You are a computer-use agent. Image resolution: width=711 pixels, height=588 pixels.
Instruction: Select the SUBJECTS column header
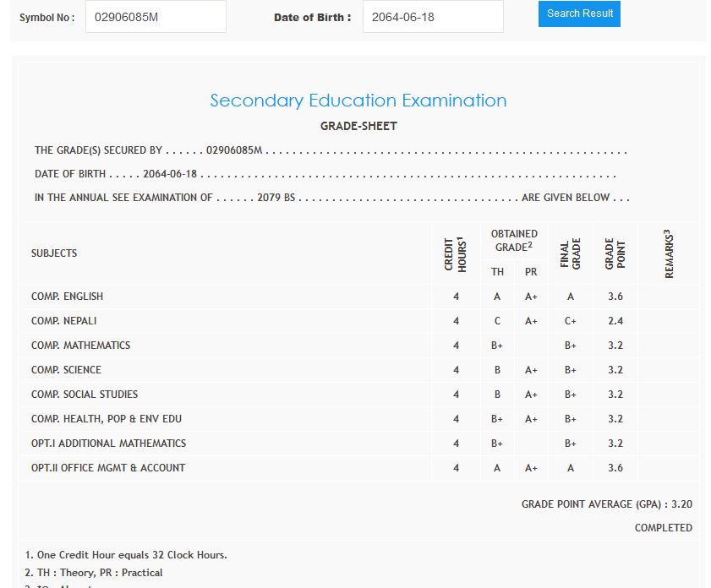click(54, 253)
